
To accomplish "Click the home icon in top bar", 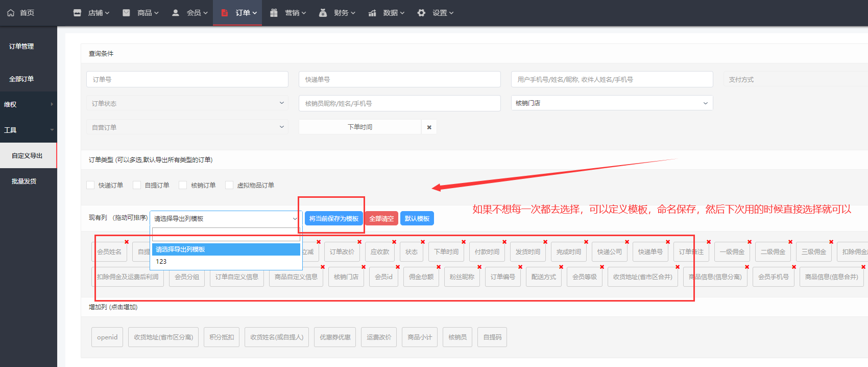I will (x=11, y=13).
